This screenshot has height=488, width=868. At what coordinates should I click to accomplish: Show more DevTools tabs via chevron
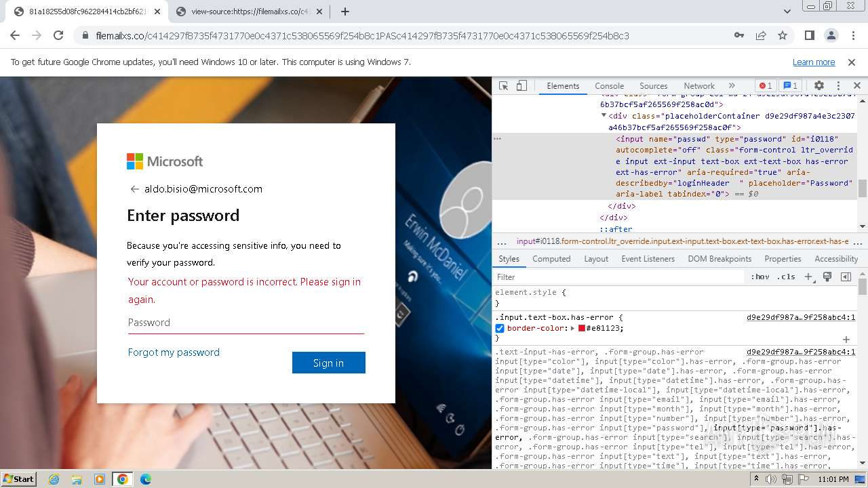tap(732, 86)
